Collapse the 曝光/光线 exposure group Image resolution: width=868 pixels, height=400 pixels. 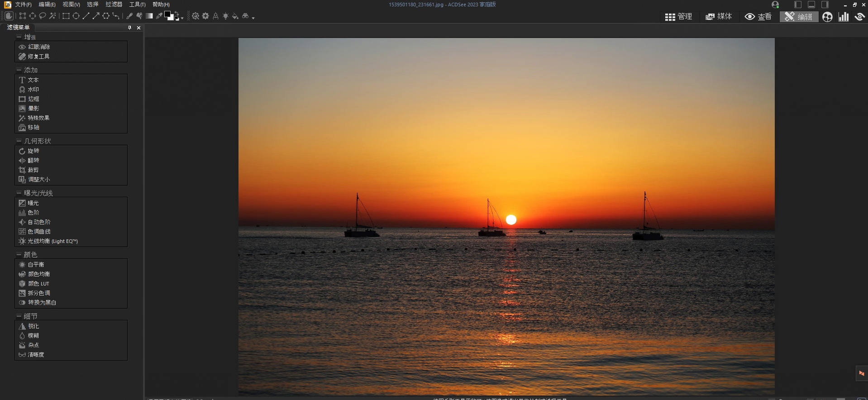[19, 193]
